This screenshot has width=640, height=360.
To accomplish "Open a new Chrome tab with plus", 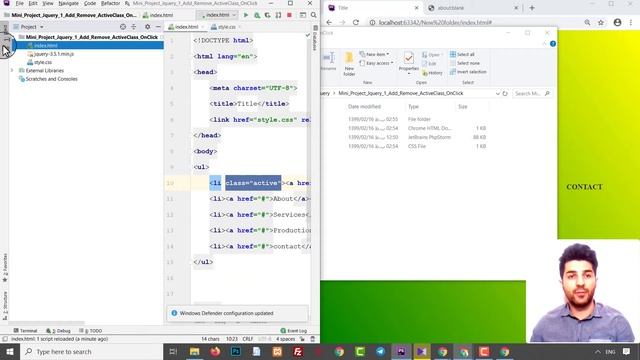I will tap(532, 8).
